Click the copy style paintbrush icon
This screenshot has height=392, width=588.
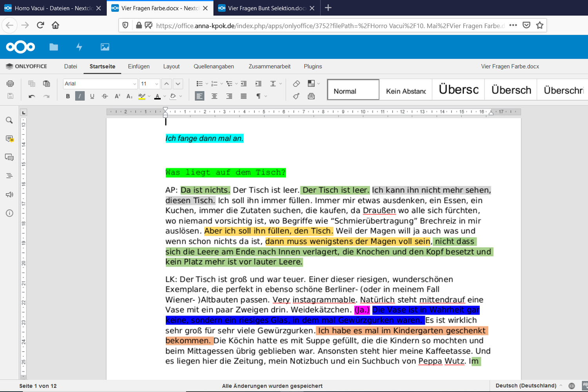(296, 96)
